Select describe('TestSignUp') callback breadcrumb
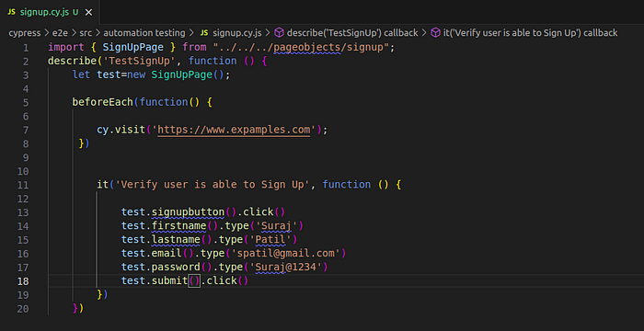This screenshot has height=331, width=644. pyautogui.click(x=352, y=33)
